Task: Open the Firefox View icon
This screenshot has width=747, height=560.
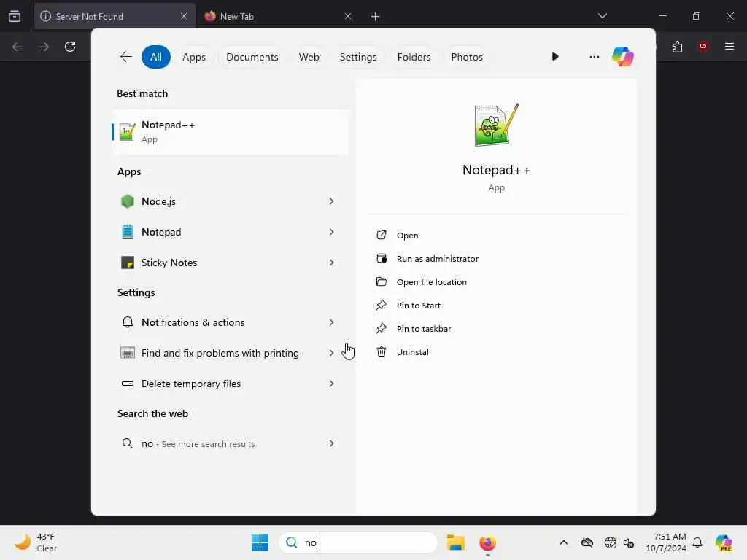Action: coord(15,16)
